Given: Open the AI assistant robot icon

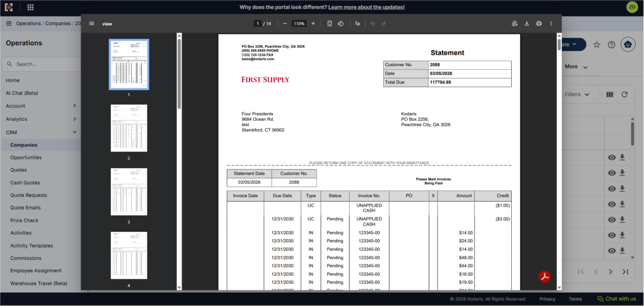Looking at the screenshot, I should [x=628, y=44].
